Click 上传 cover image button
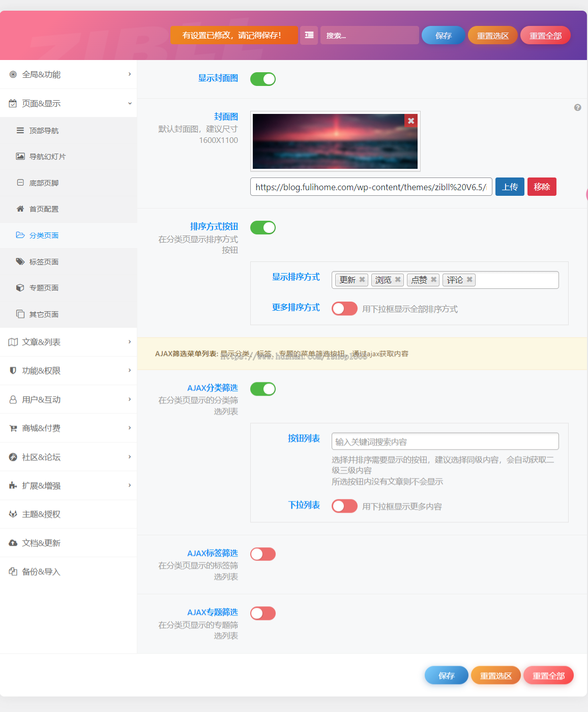Screen dimensions: 588x712 [x=510, y=187]
